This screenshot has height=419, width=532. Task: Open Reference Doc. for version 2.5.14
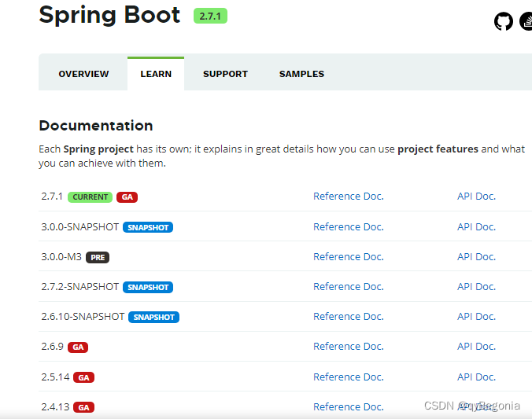pos(349,377)
